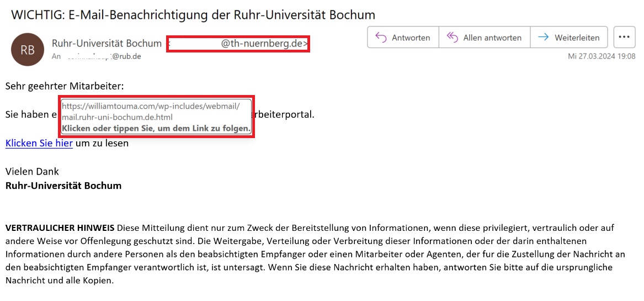Click the email subject line WICHTIG
This screenshot has height=301, width=644.
point(193,15)
